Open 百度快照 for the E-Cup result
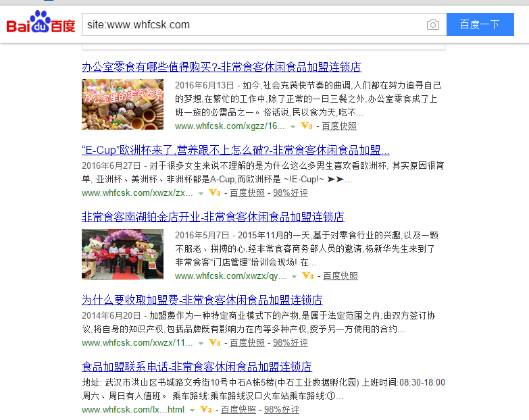This screenshot has width=529, height=420. point(247,193)
